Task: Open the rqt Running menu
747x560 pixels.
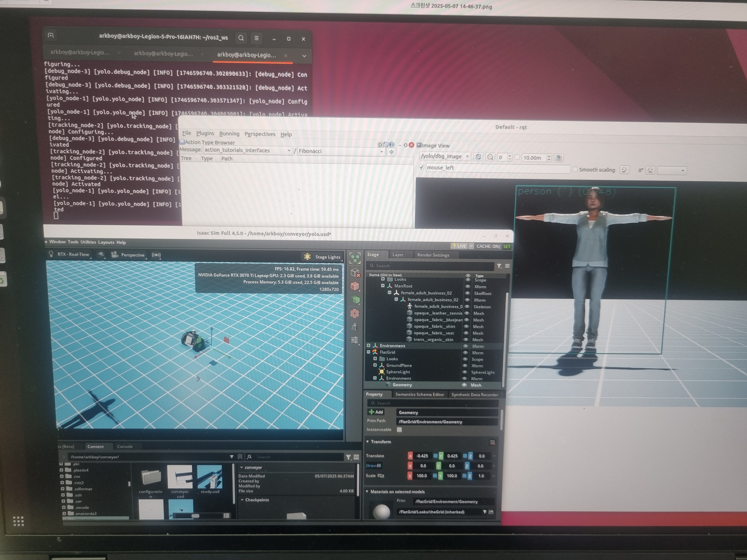Action: (x=229, y=134)
